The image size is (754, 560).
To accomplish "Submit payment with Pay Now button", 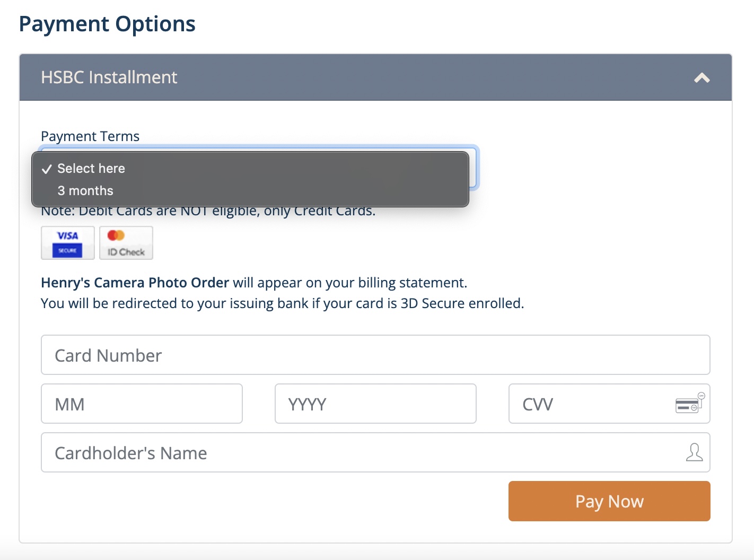I will point(609,501).
